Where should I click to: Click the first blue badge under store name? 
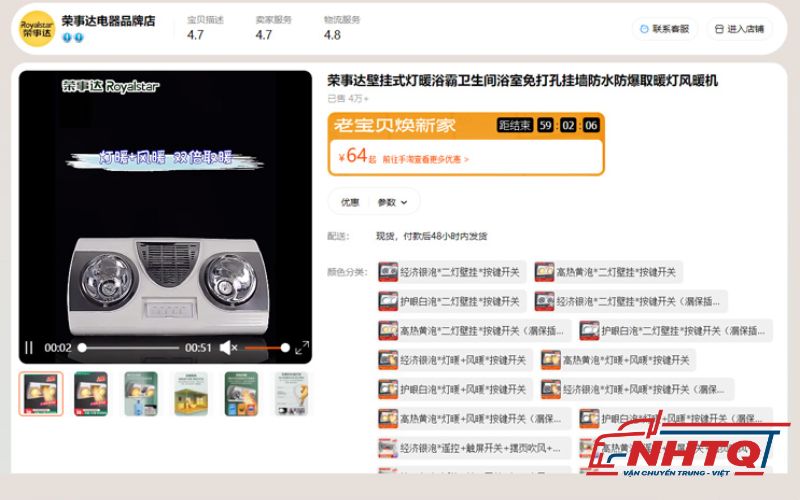click(67, 37)
